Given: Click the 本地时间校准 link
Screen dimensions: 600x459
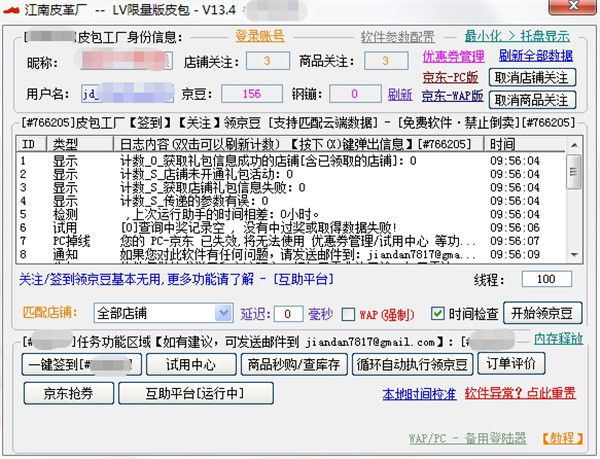Looking at the screenshot, I should tap(419, 394).
